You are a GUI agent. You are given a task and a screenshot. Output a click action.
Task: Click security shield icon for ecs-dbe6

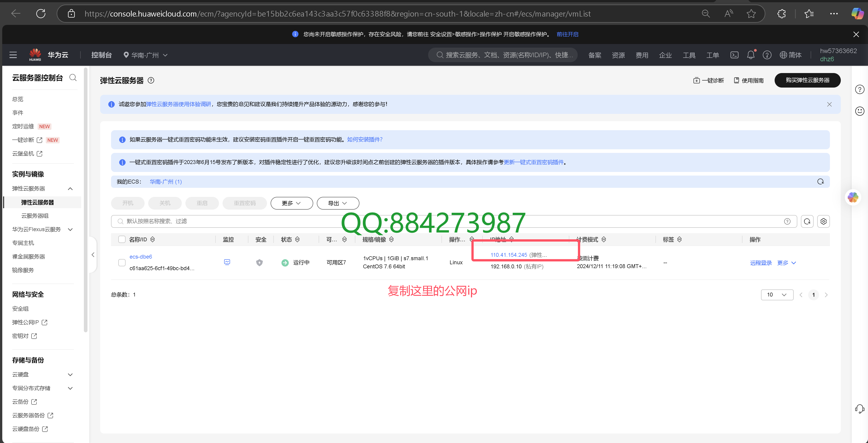click(259, 263)
